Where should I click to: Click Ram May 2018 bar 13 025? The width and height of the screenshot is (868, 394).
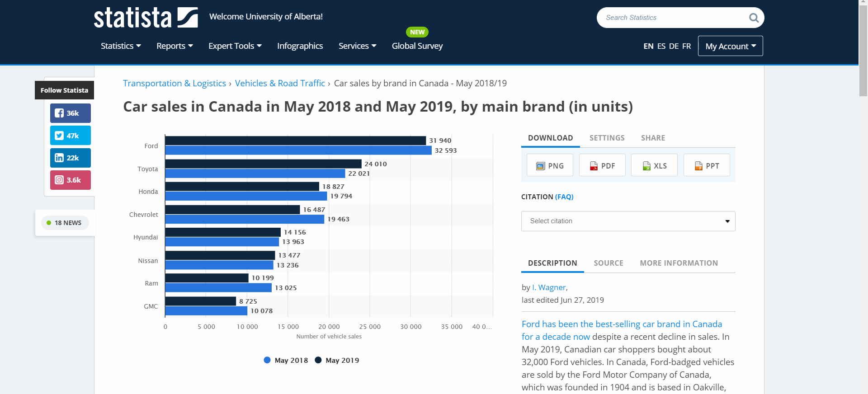click(x=218, y=287)
